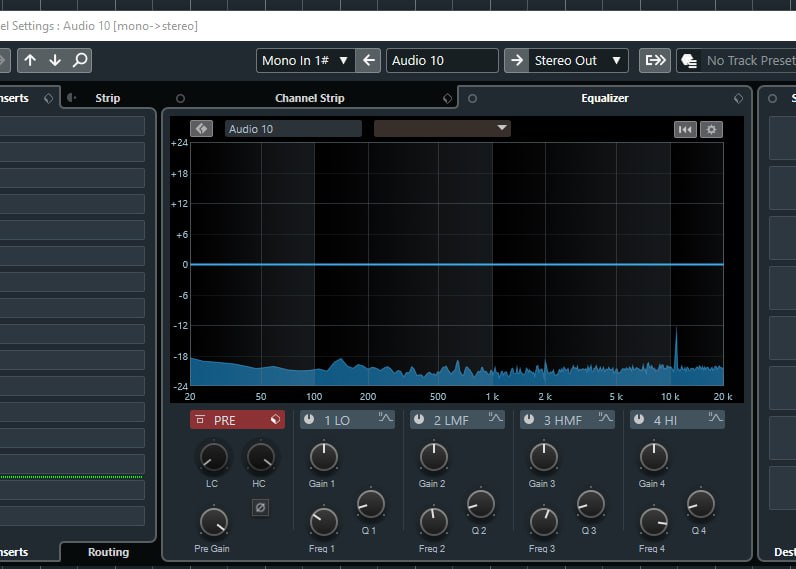Image resolution: width=796 pixels, height=569 pixels.
Task: Click the PRE section diamond icon
Action: [x=275, y=419]
